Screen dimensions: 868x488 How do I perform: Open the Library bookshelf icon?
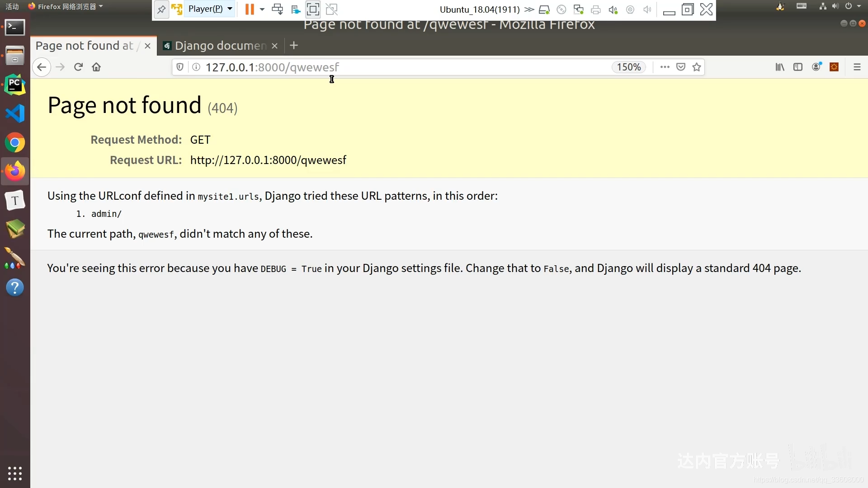coord(780,67)
